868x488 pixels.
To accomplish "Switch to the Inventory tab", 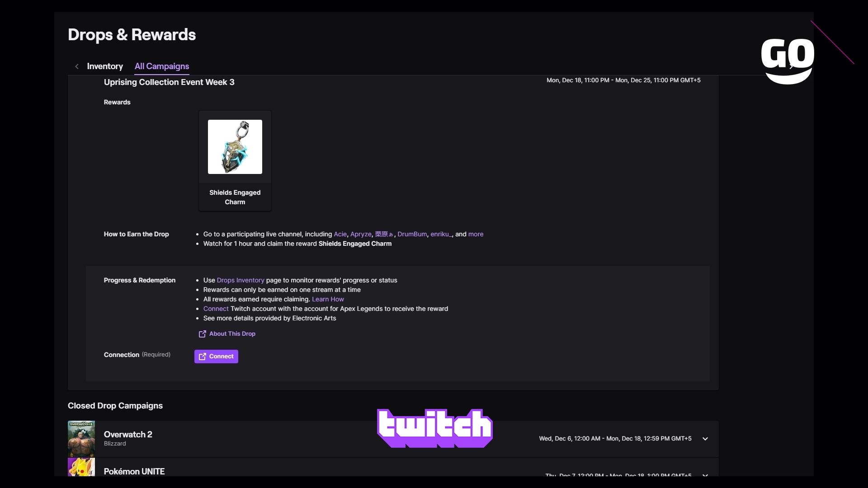I will (104, 66).
